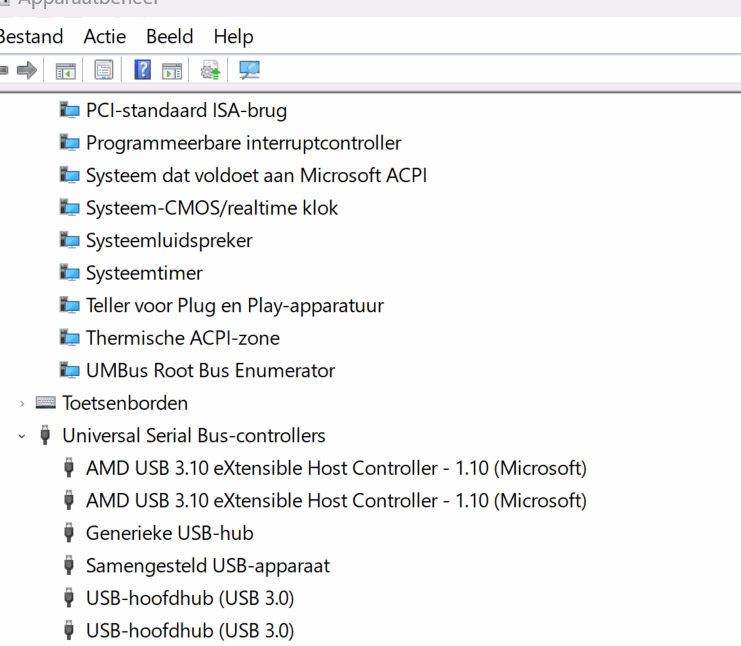Image resolution: width=741 pixels, height=646 pixels.
Task: Click the blue Help question mark icon
Action: [x=142, y=70]
